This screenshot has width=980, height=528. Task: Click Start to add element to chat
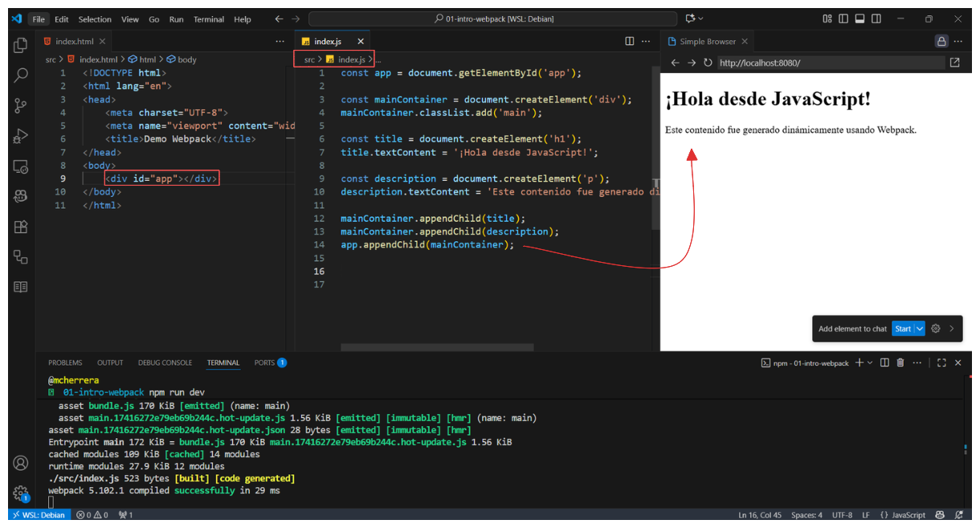[903, 329]
